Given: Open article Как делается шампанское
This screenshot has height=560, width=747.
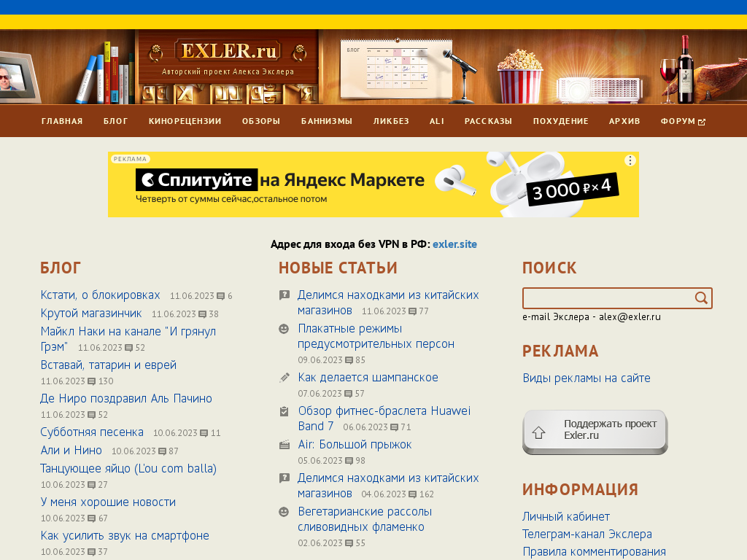Looking at the screenshot, I should pos(368,378).
